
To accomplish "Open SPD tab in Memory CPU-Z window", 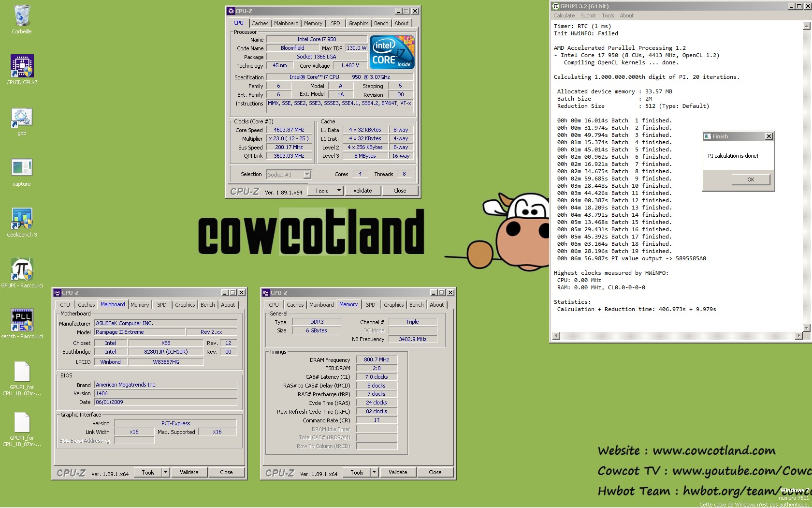I will (371, 305).
